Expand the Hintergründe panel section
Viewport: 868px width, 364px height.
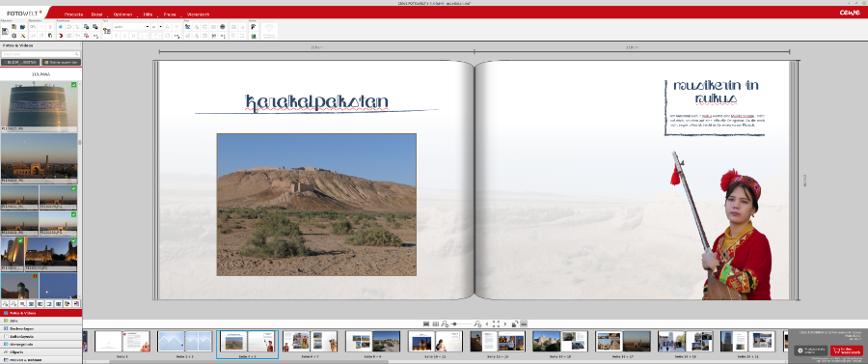point(41,344)
